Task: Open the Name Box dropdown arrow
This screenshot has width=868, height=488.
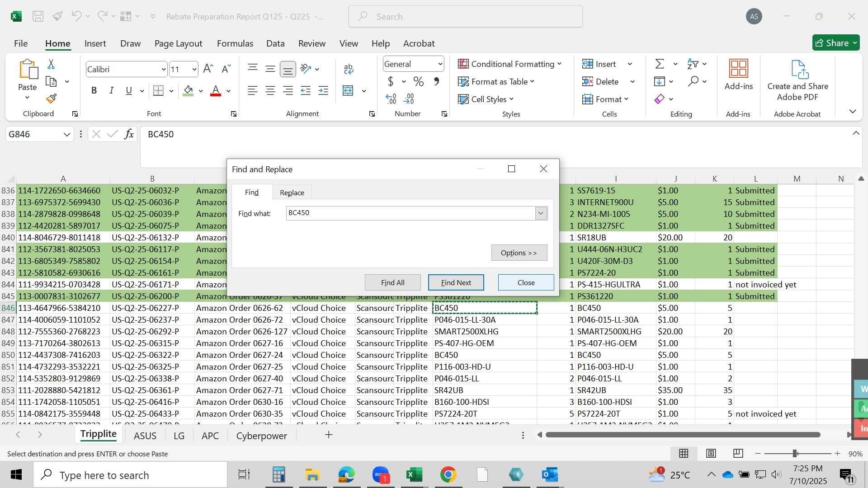Action: (x=67, y=135)
